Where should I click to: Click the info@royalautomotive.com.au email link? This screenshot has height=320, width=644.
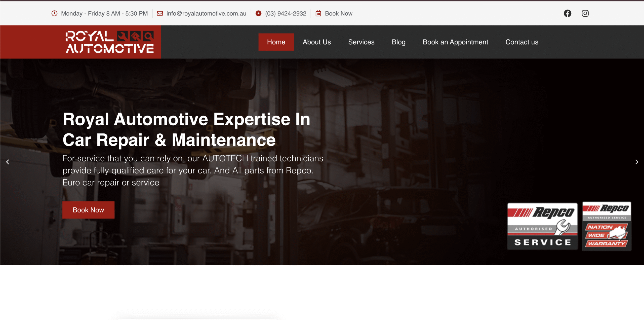(206, 13)
